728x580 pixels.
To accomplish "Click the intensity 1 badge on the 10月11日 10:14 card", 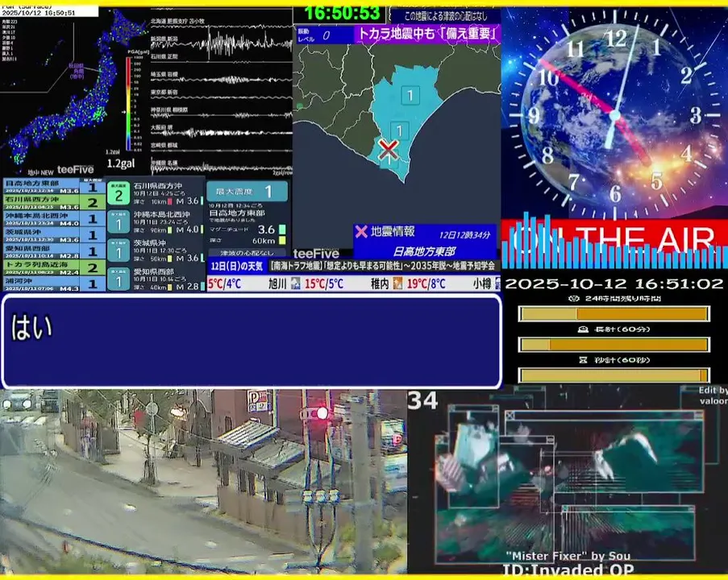I will click(x=119, y=279).
